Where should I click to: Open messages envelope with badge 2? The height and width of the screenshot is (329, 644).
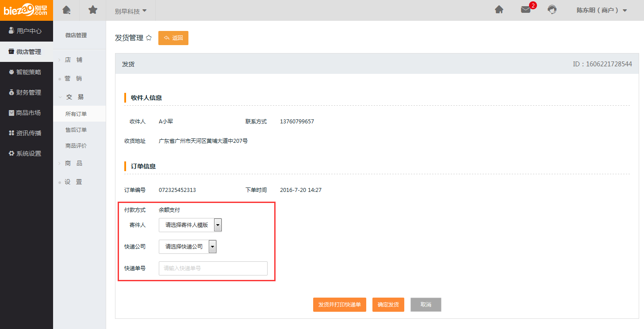pos(526,9)
